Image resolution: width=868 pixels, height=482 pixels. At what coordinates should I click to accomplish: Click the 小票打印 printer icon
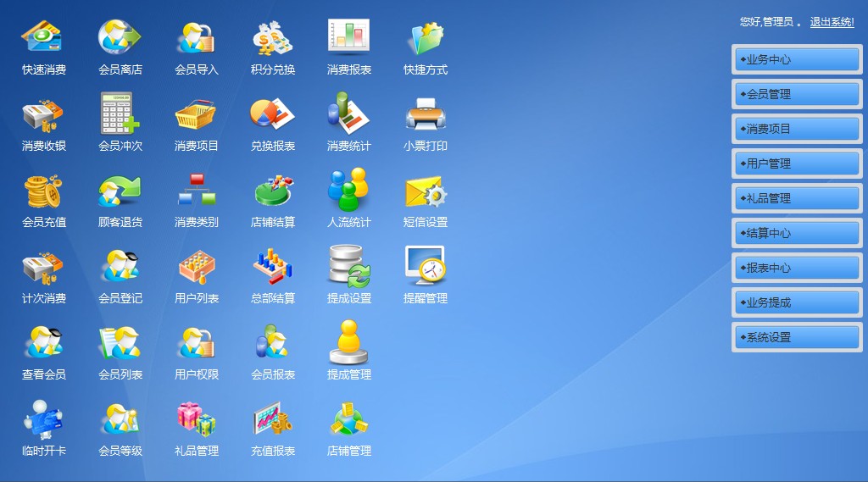[x=426, y=114]
